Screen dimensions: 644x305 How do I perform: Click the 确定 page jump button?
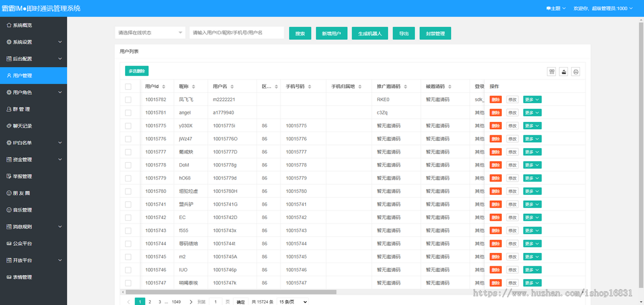coord(241,302)
